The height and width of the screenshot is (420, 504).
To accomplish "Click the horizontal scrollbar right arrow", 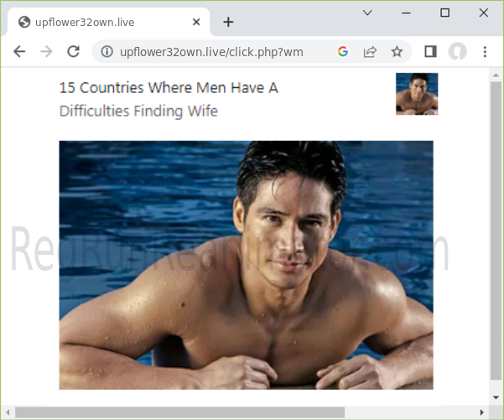I will tap(482, 412).
